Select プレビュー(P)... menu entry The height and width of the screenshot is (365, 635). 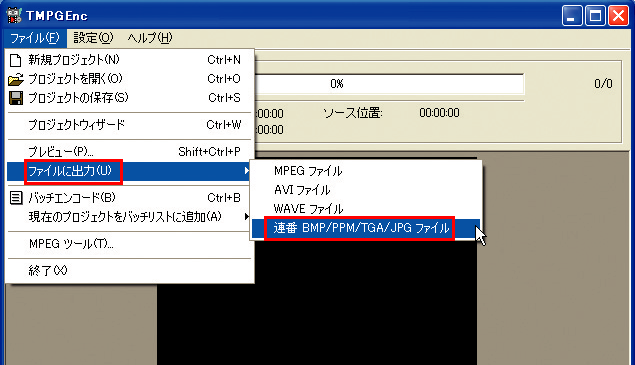[130, 152]
